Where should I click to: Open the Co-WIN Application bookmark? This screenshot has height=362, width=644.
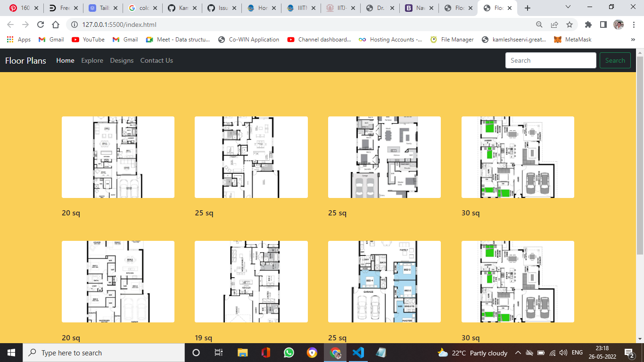[248, 40]
